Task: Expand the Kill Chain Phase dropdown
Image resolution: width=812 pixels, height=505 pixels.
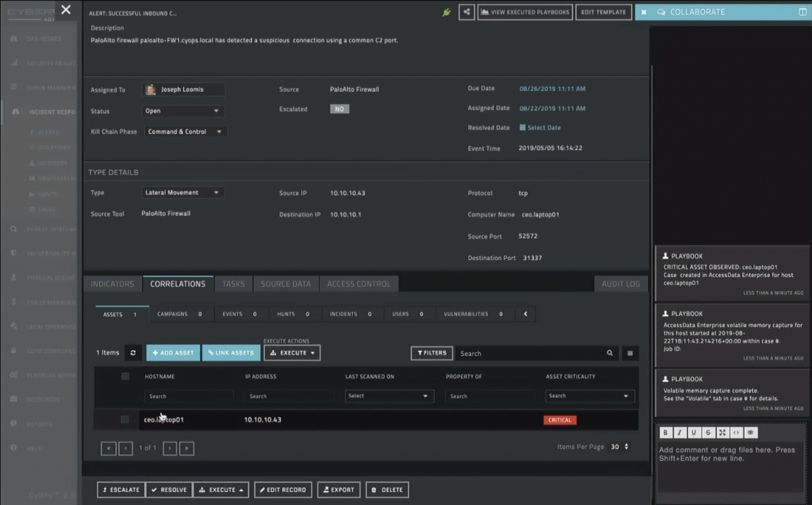Action: (x=185, y=131)
